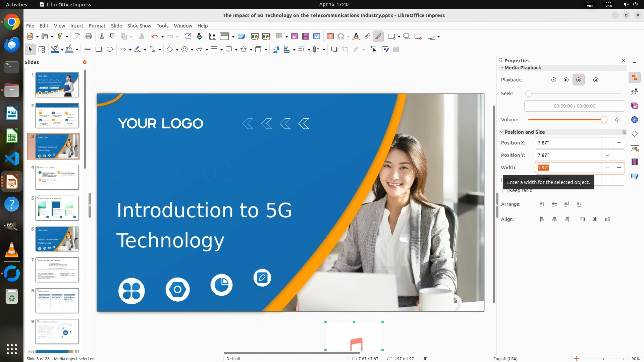Open the Format menu

point(97,25)
